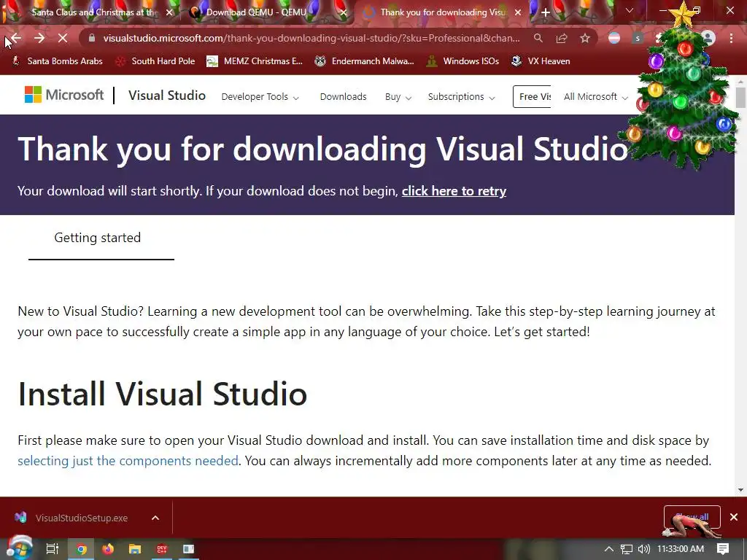Close the downloads bar
This screenshot has height=560, width=747.
click(734, 517)
